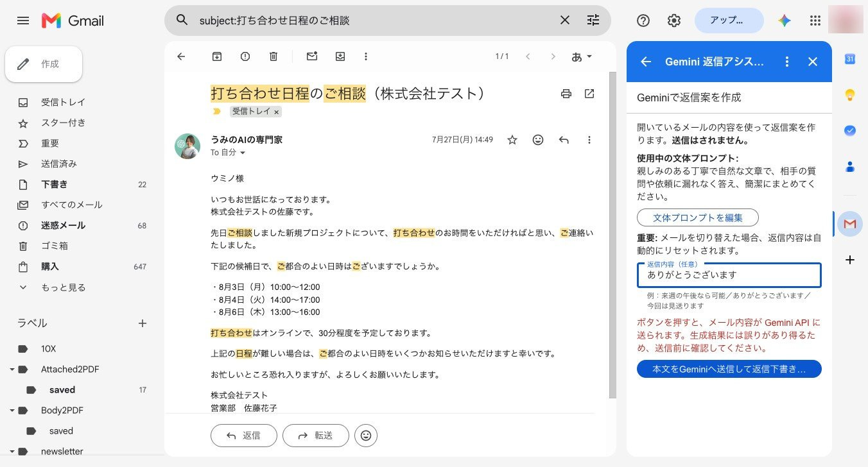This screenshot has height=467, width=868.
Task: Star this message
Action: click(x=512, y=140)
